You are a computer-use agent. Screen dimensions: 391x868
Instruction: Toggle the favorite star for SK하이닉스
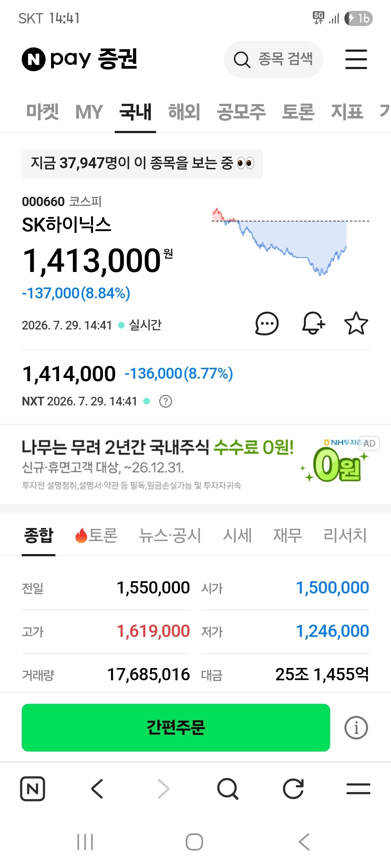click(x=356, y=323)
